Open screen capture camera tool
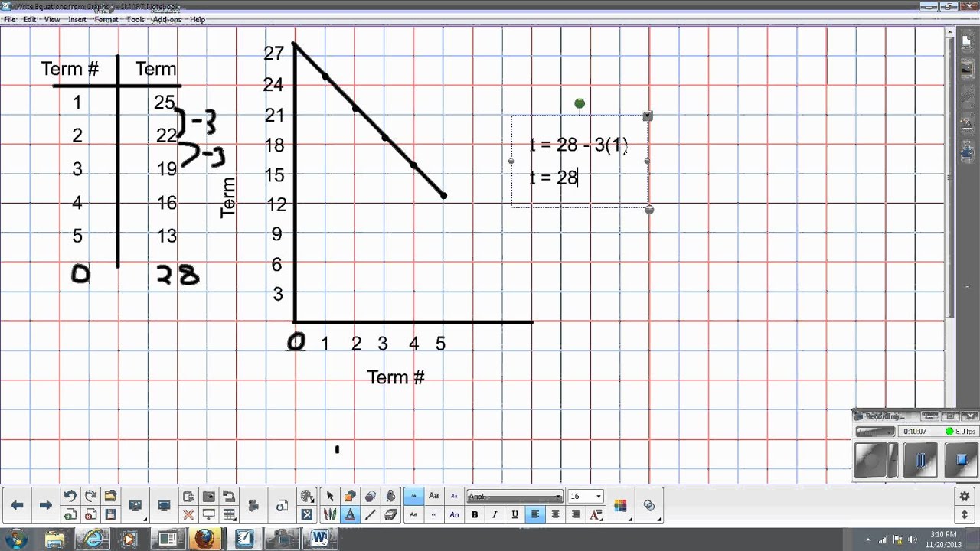 click(x=208, y=496)
